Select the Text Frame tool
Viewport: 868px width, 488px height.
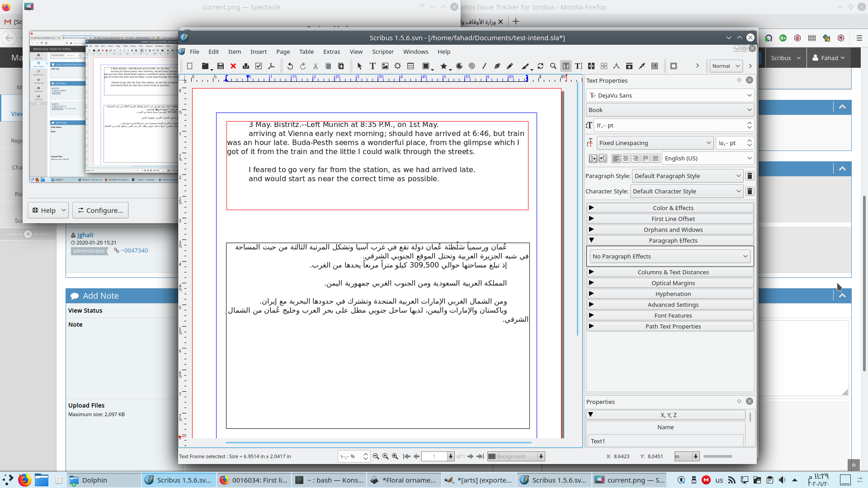pos(373,66)
